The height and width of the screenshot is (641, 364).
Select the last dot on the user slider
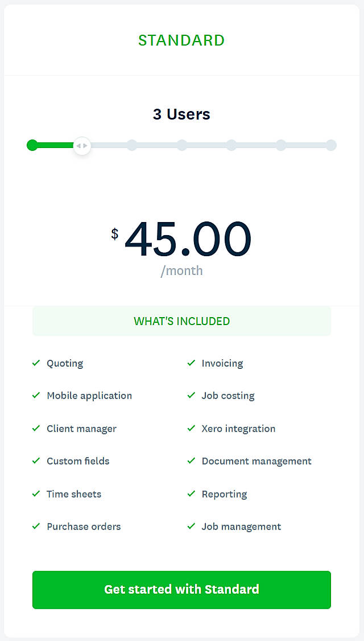331,145
